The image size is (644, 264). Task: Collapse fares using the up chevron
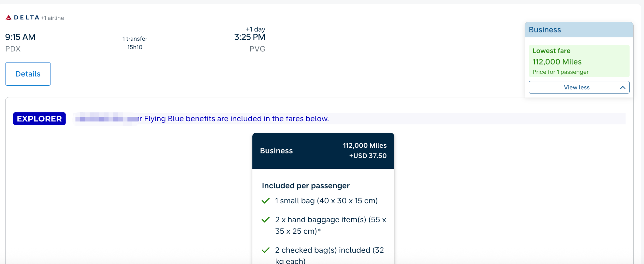coord(623,88)
